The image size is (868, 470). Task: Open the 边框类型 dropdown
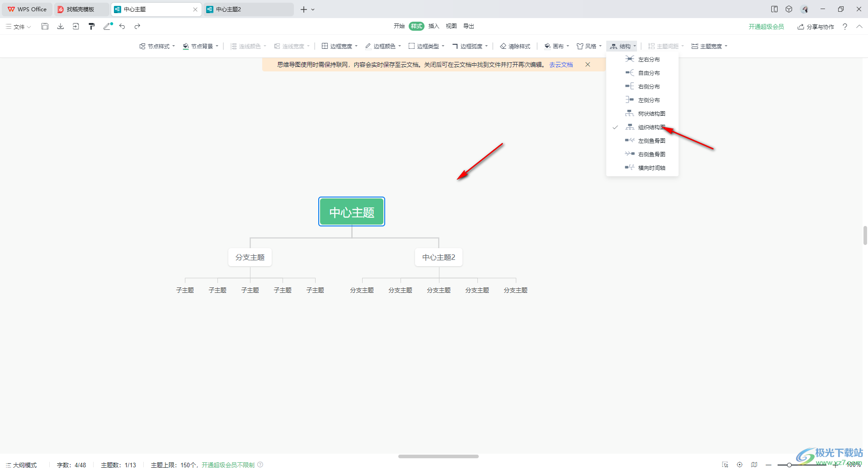click(x=426, y=46)
